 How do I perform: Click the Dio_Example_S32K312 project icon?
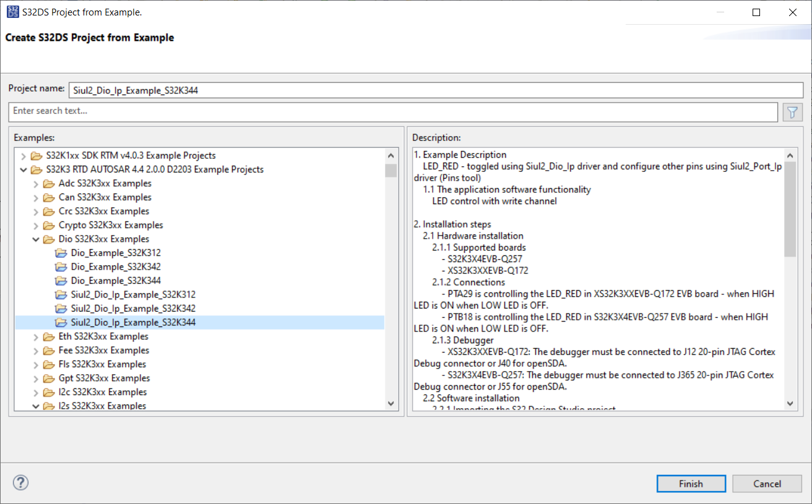(61, 253)
